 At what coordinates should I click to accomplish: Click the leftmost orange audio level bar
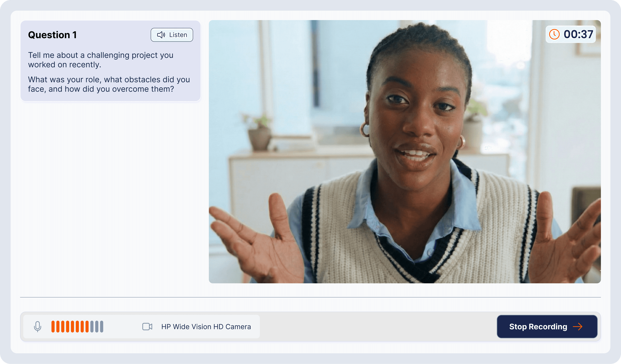[x=53, y=326]
